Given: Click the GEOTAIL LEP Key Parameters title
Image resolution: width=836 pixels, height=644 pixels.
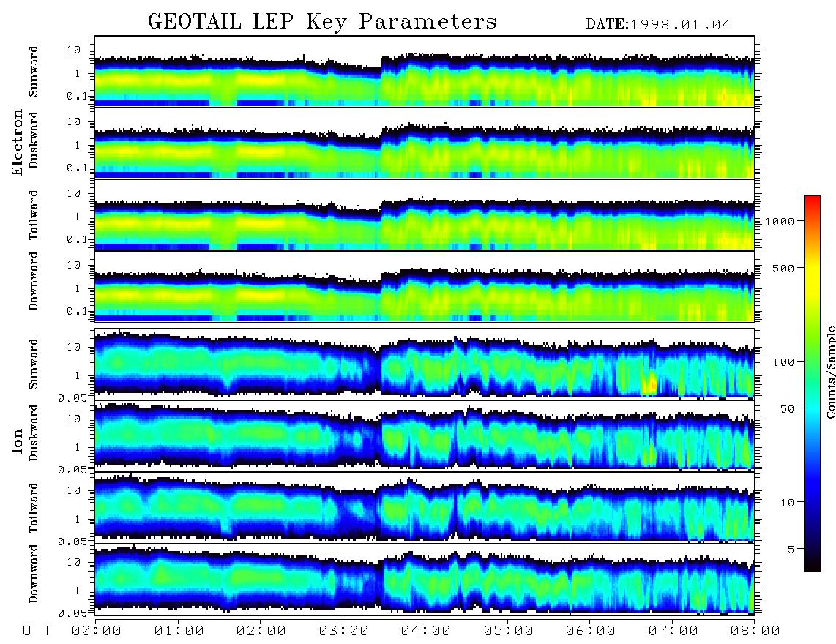Looking at the screenshot, I should coord(322,23).
